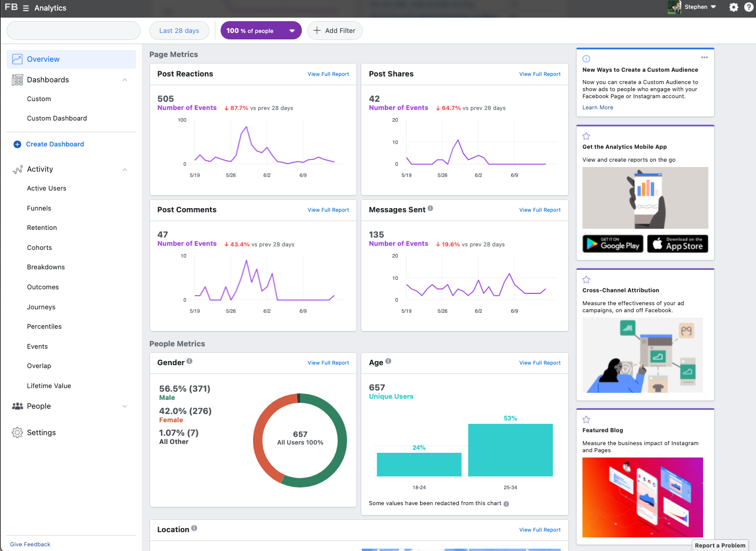Viewport: 756px width, 551px height.
Task: Collapse the Activity section chevron
Action: [125, 169]
